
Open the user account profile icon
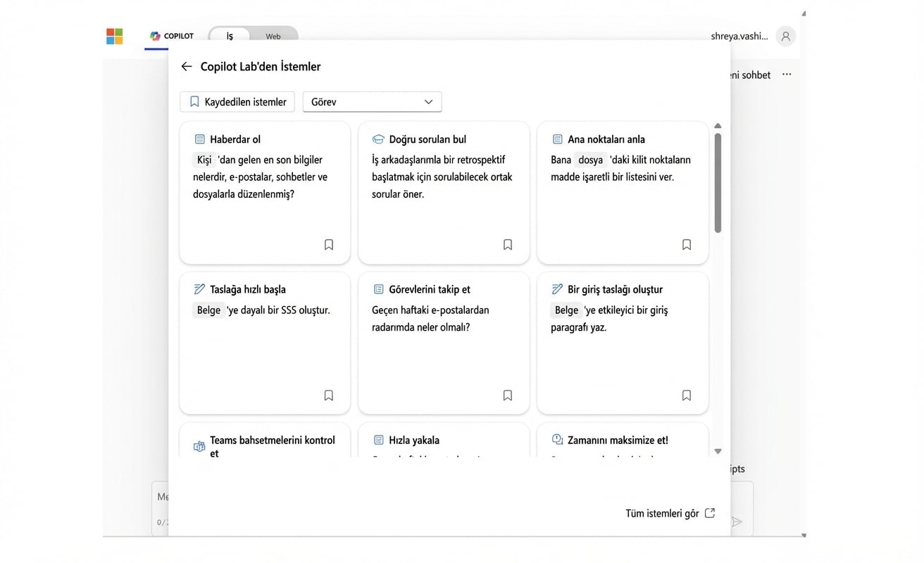click(785, 36)
